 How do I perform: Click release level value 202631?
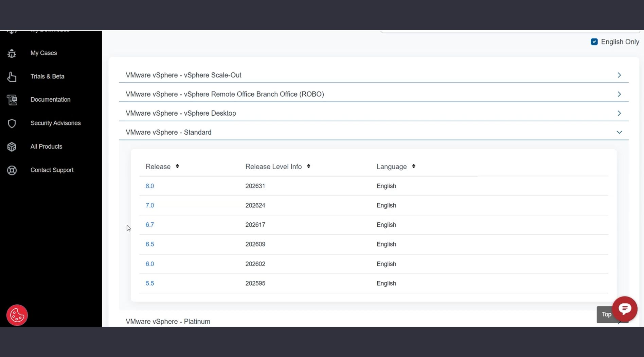[x=255, y=186]
